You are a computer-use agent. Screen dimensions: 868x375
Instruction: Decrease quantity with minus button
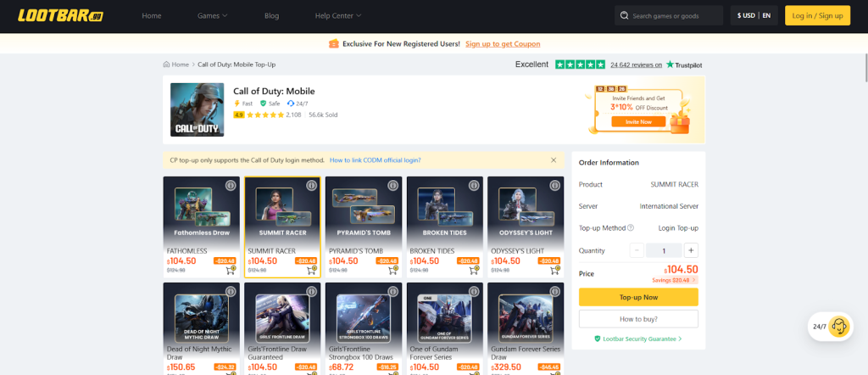pyautogui.click(x=637, y=250)
